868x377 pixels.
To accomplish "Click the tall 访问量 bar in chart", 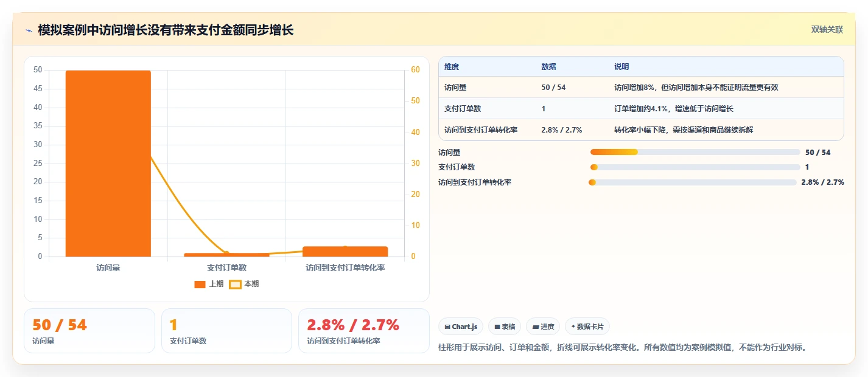I will [108, 164].
